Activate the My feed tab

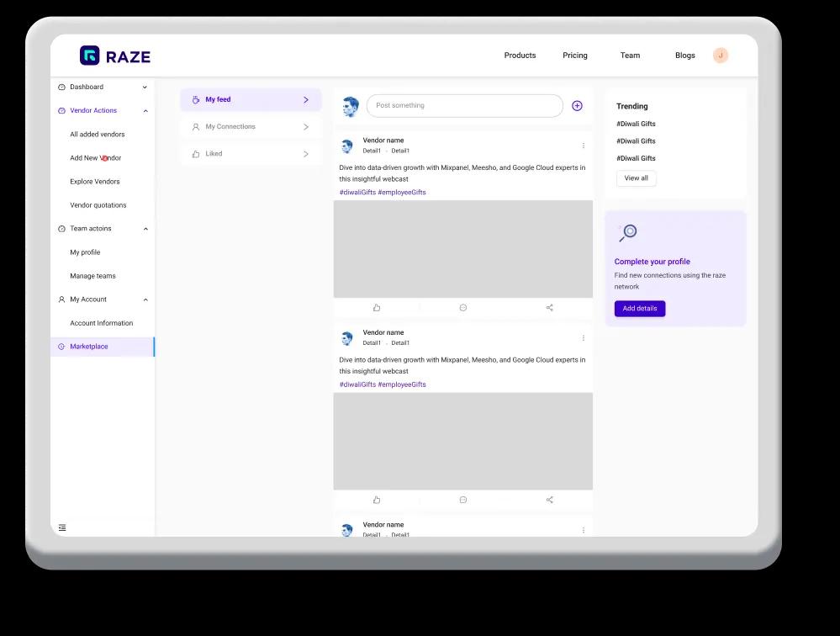218,98
